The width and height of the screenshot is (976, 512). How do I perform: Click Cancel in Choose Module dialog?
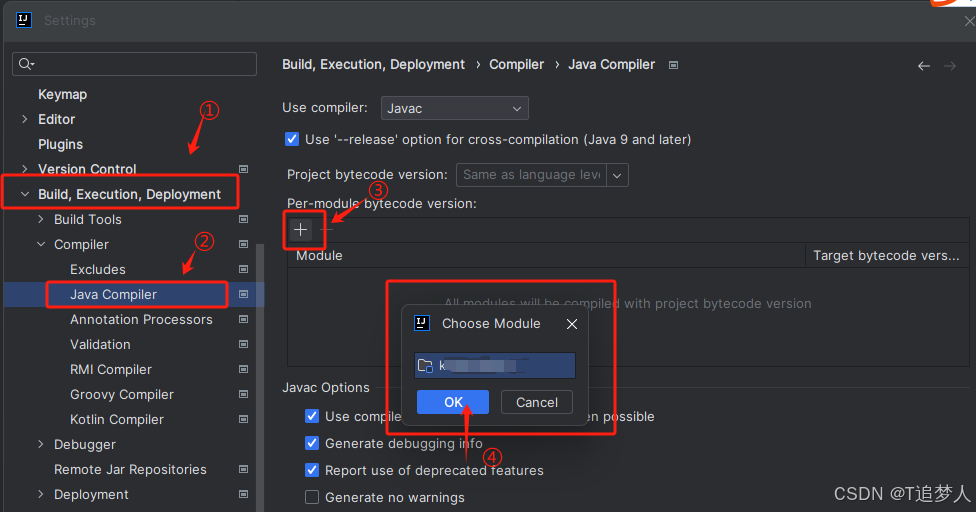tap(537, 402)
